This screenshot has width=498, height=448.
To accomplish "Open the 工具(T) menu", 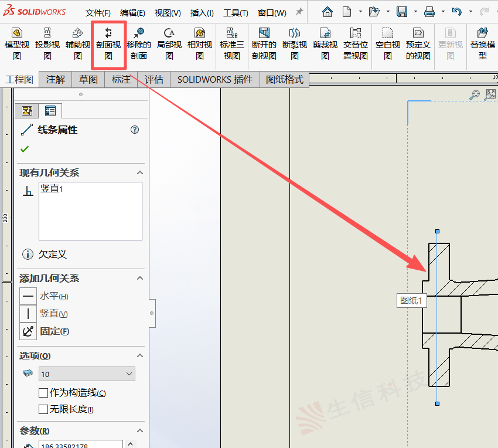I will (x=236, y=13).
